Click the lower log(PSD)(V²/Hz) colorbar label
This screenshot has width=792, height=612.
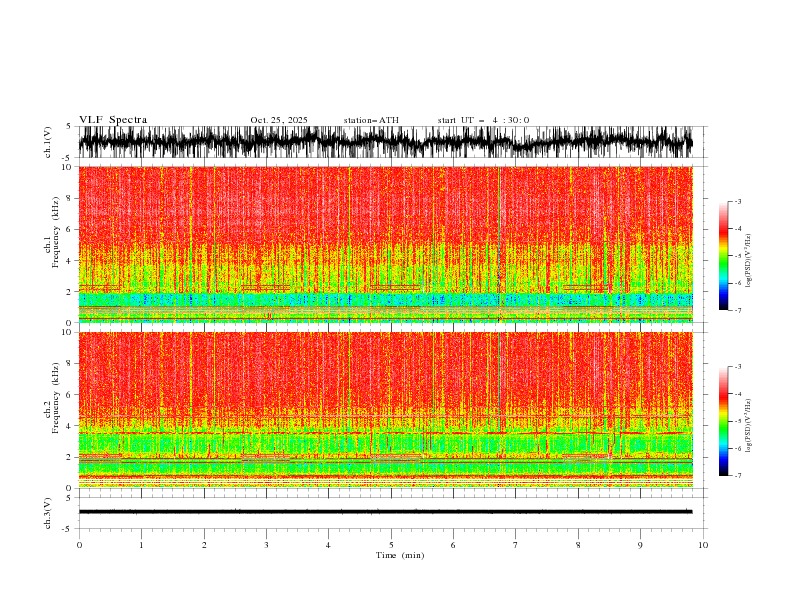pos(749,425)
